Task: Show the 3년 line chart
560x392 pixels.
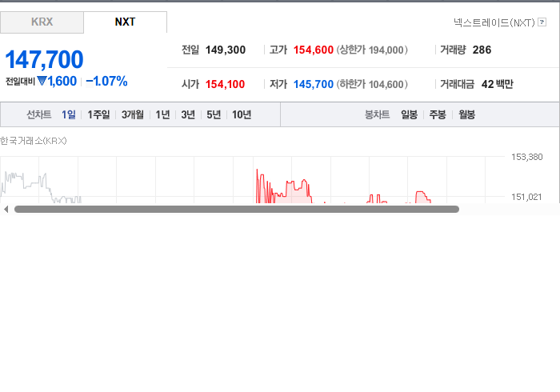Action: tap(188, 114)
